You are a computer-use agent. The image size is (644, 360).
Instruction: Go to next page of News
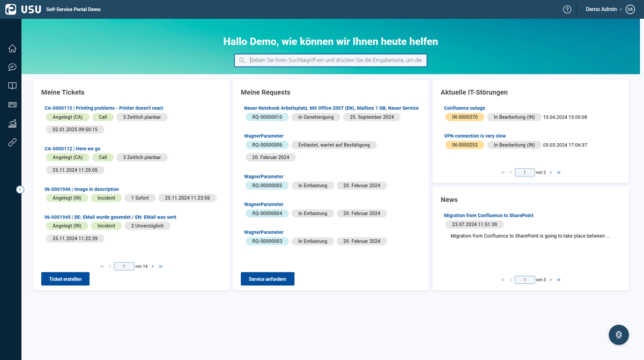pyautogui.click(x=551, y=280)
